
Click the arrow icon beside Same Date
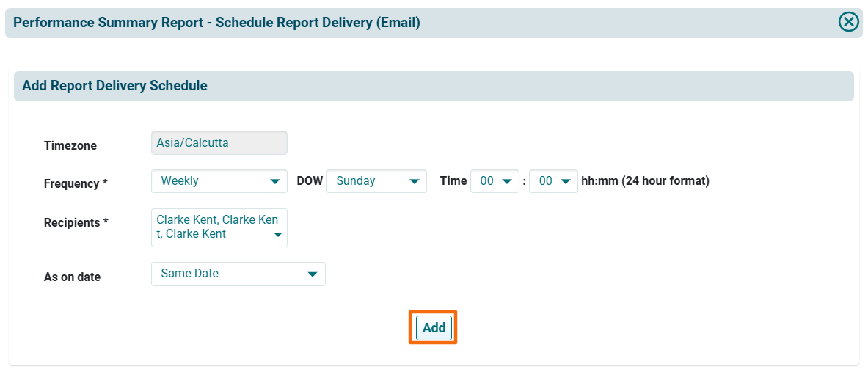click(x=313, y=274)
